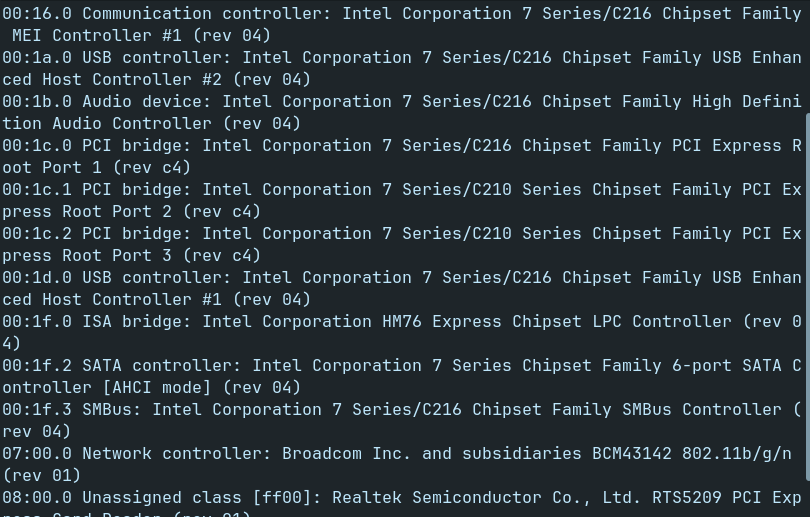Click the words 'Audio Controller (rev 04)'
The width and height of the screenshot is (810, 517).
coord(176,123)
